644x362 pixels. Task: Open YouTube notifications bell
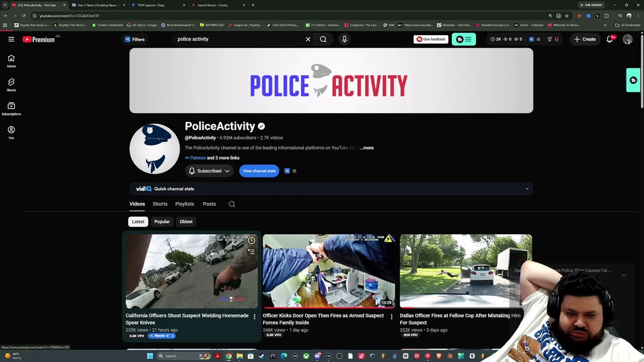[609, 39]
